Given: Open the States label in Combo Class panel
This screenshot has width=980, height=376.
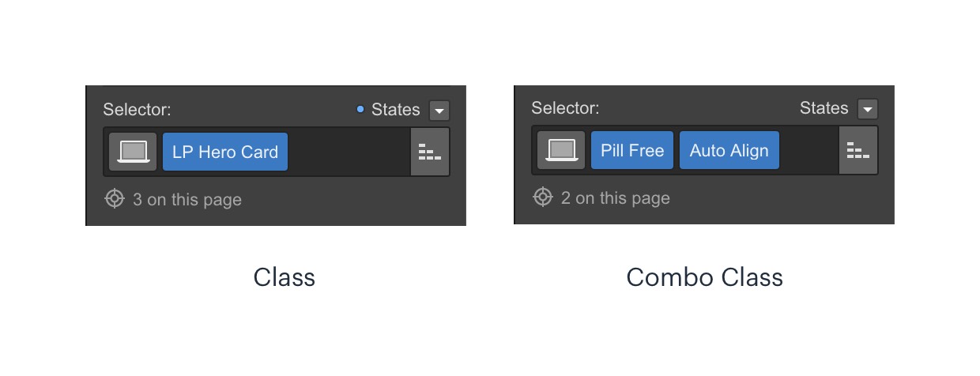Looking at the screenshot, I should click(824, 108).
